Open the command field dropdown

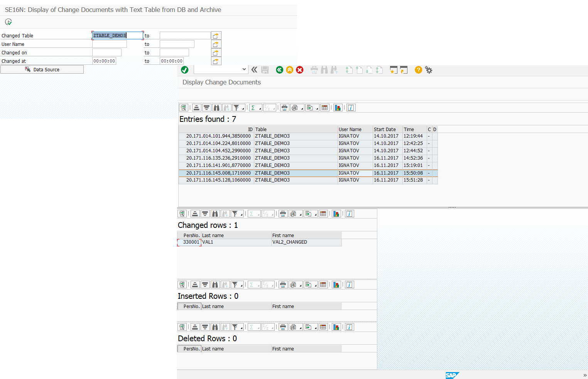244,69
